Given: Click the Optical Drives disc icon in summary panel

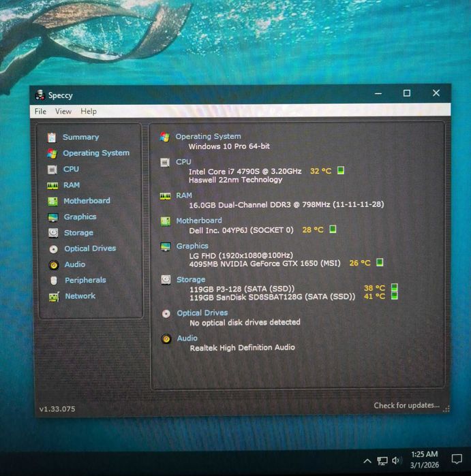Looking at the screenshot, I should tap(166, 314).
